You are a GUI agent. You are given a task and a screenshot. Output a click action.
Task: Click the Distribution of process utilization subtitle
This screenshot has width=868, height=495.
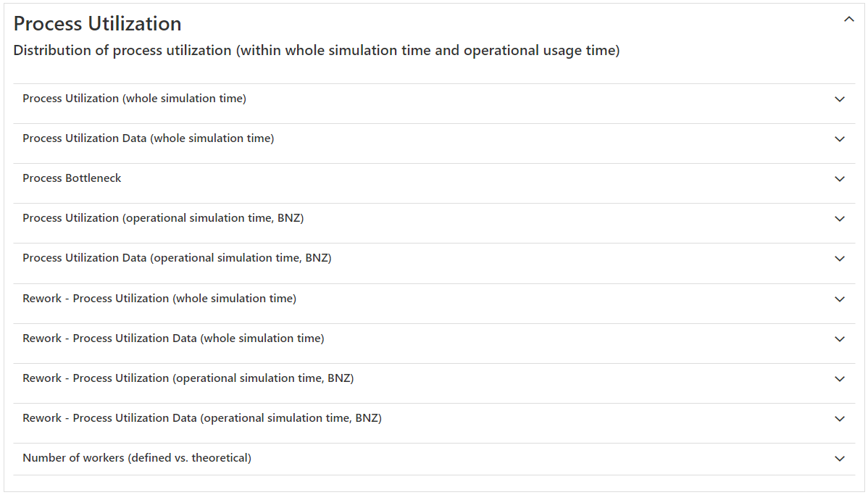click(x=317, y=51)
